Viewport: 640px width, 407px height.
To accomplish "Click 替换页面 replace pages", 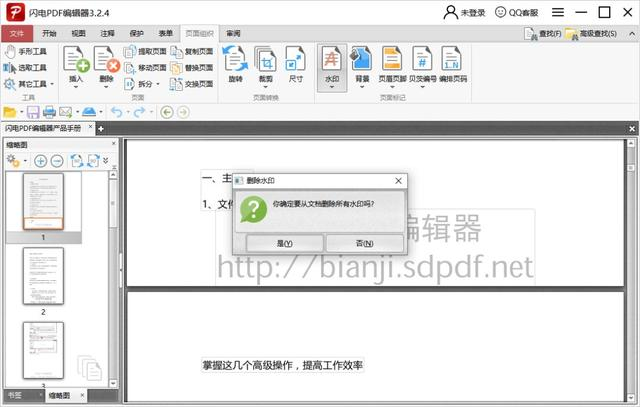I will tap(192, 68).
